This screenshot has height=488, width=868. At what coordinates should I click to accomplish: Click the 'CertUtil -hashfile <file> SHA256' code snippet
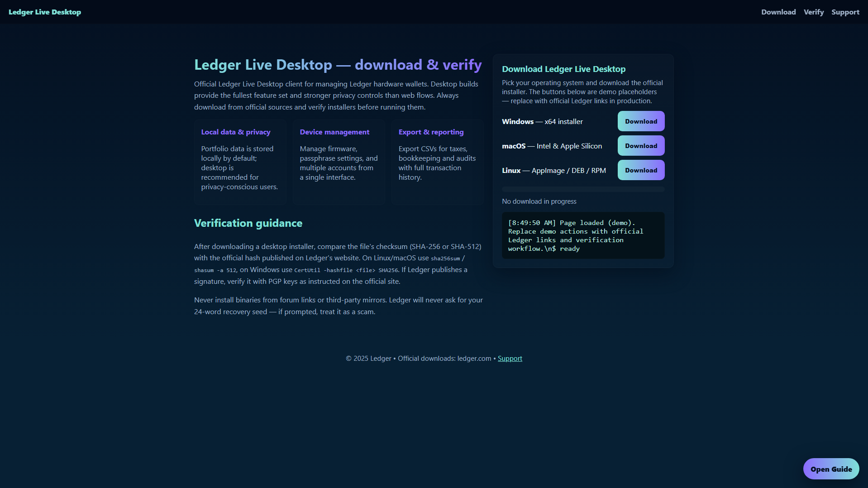pos(346,270)
